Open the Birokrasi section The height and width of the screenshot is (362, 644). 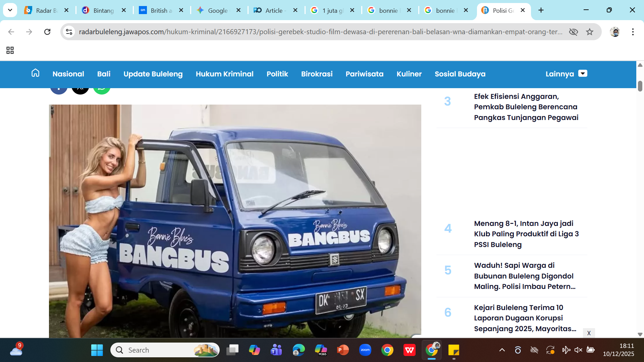click(x=317, y=74)
